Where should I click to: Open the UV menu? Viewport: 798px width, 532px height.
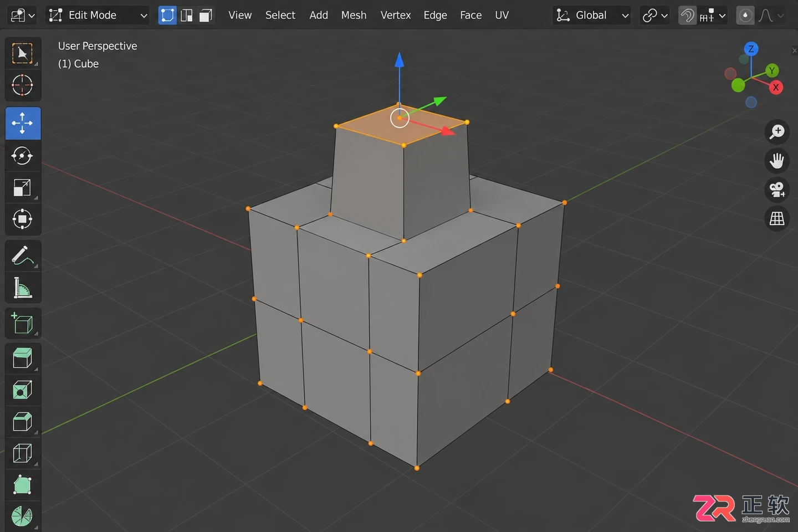pyautogui.click(x=502, y=16)
